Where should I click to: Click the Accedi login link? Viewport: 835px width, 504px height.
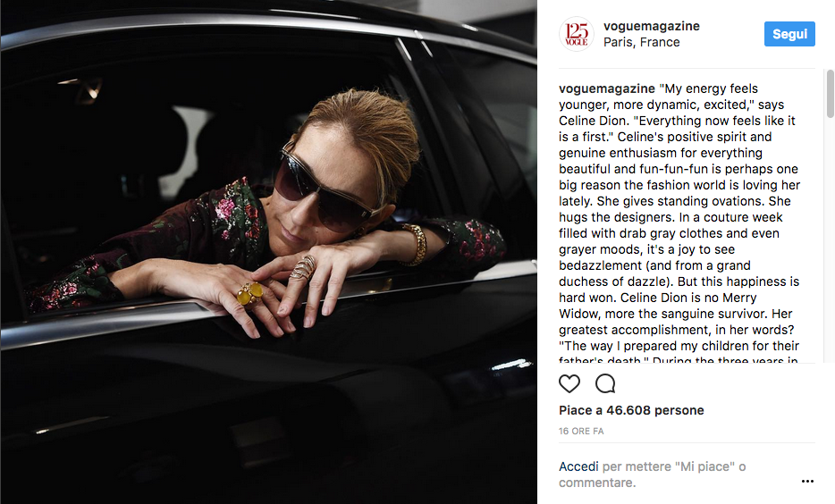(578, 466)
